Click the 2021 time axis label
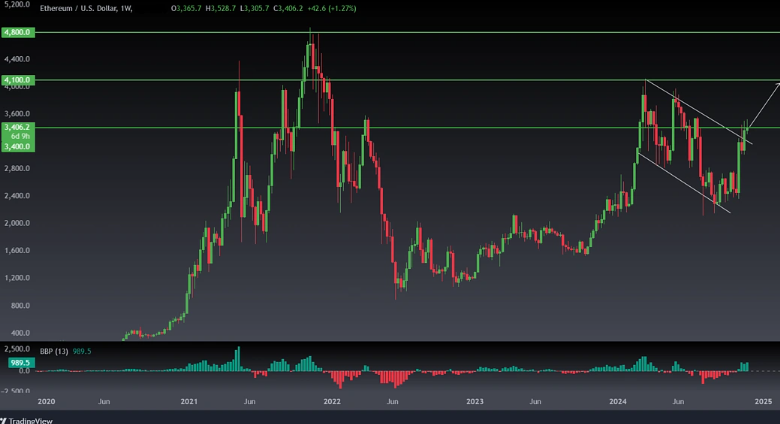 [189, 401]
